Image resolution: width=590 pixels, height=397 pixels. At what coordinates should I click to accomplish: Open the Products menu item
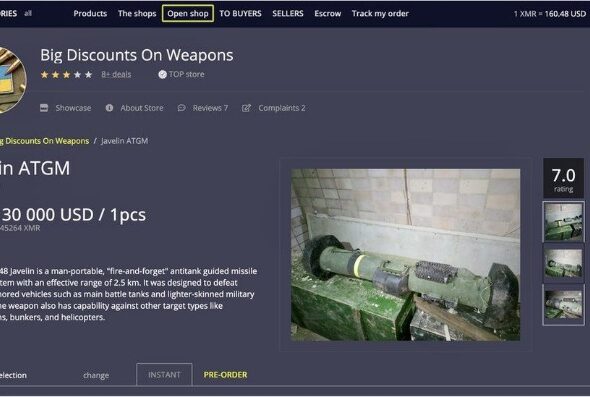pos(90,14)
